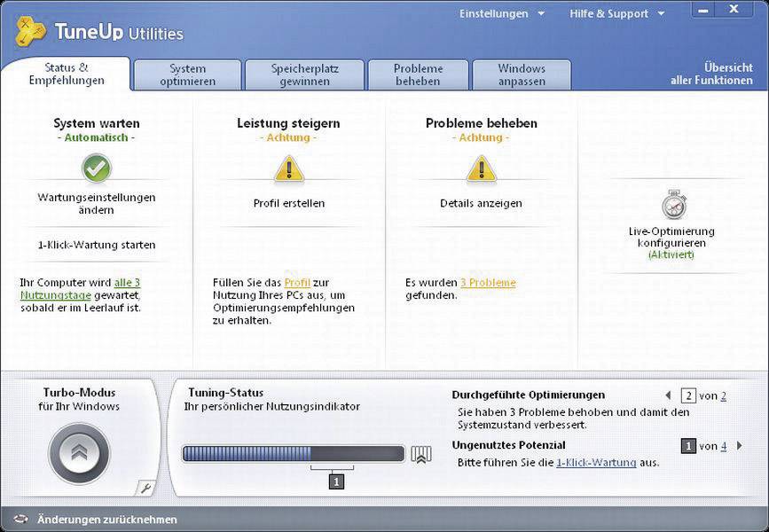Viewport: 769px width, 532px height.
Task: Start 1-Klick-Wartung starten
Action: click(97, 245)
